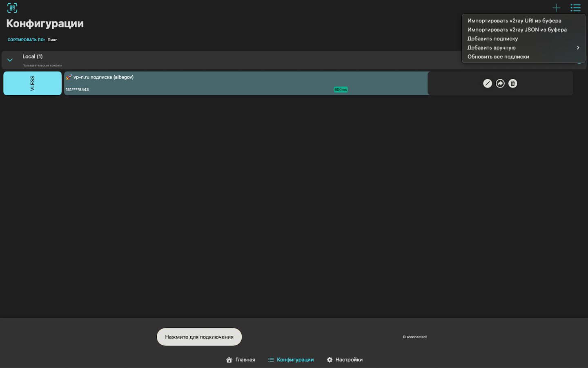Image resolution: width=588 pixels, height=368 pixels.
Task: Open Настройки using the gear icon
Action: [330, 359]
